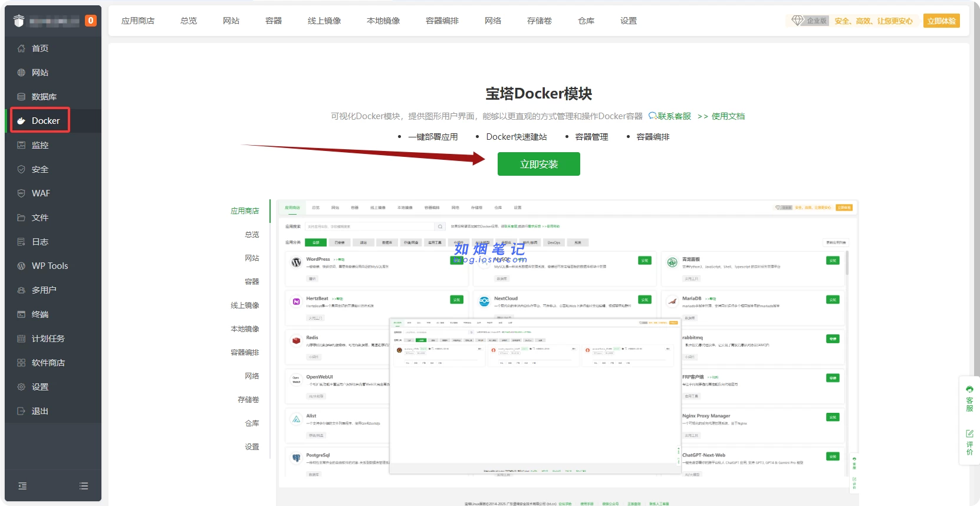Open the floating 评价 feedback widget
This screenshot has width=980, height=506.
pyautogui.click(x=969, y=443)
